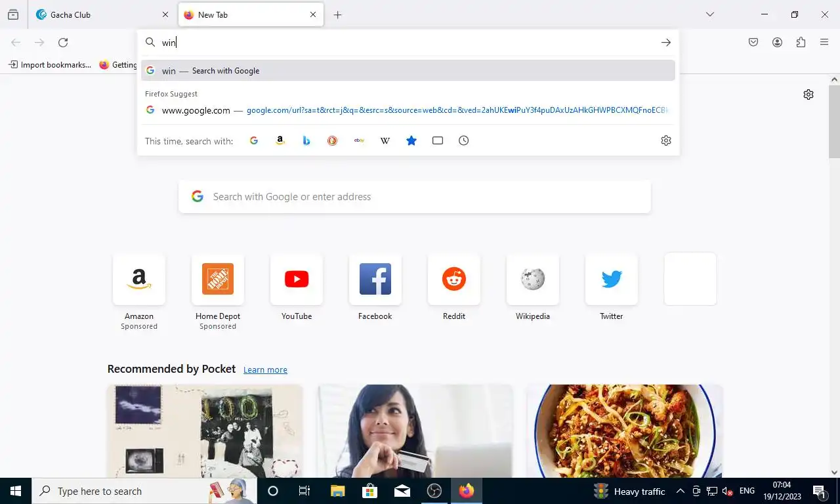840x504 pixels.
Task: Open search settings gear in dropdown
Action: [666, 140]
